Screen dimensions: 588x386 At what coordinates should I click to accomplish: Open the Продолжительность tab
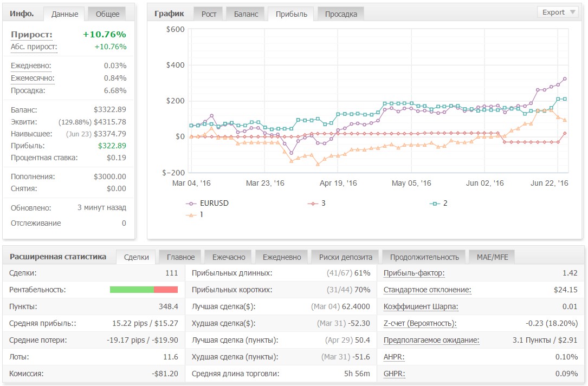coord(424,257)
